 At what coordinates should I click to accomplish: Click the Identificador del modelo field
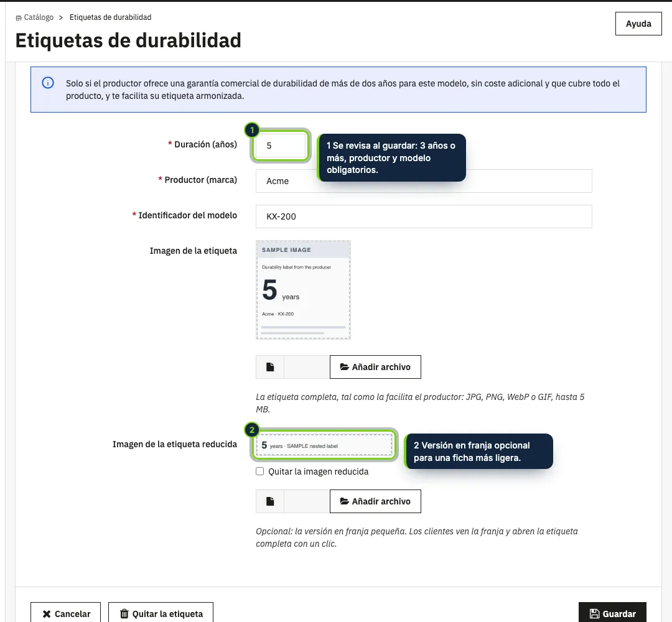click(x=424, y=216)
